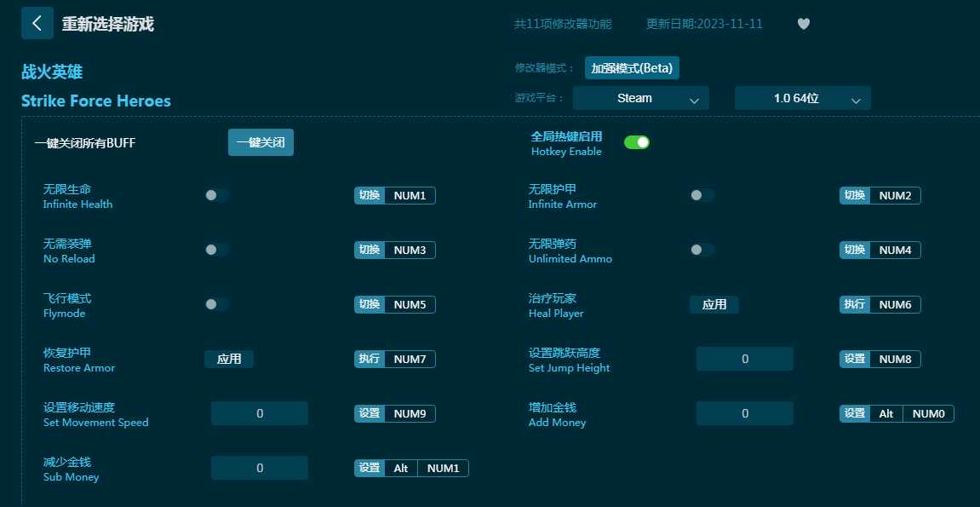Click NUM9 hotkey for Movement Speed
Image resolution: width=980 pixels, height=507 pixels.
(410, 413)
